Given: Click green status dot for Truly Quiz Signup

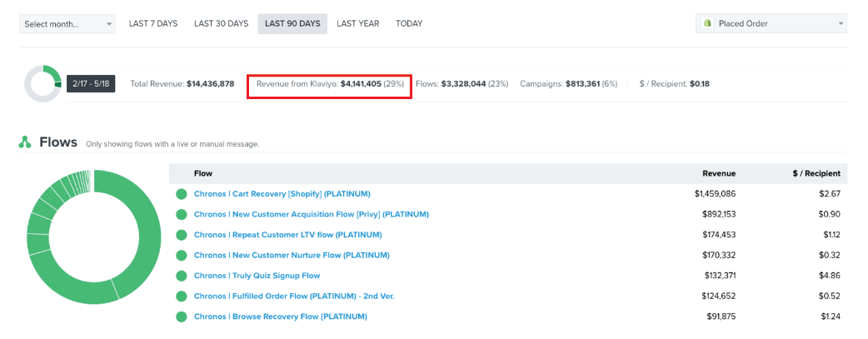Looking at the screenshot, I should [182, 277].
